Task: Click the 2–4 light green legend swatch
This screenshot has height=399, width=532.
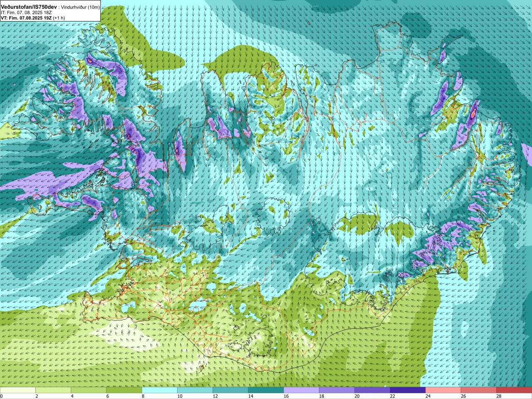Action: [x=53, y=390]
